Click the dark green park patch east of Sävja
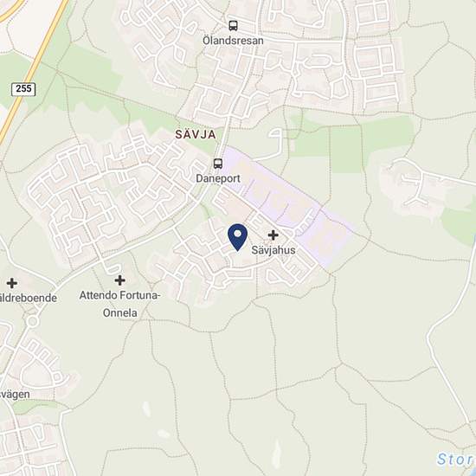 coord(346,150)
